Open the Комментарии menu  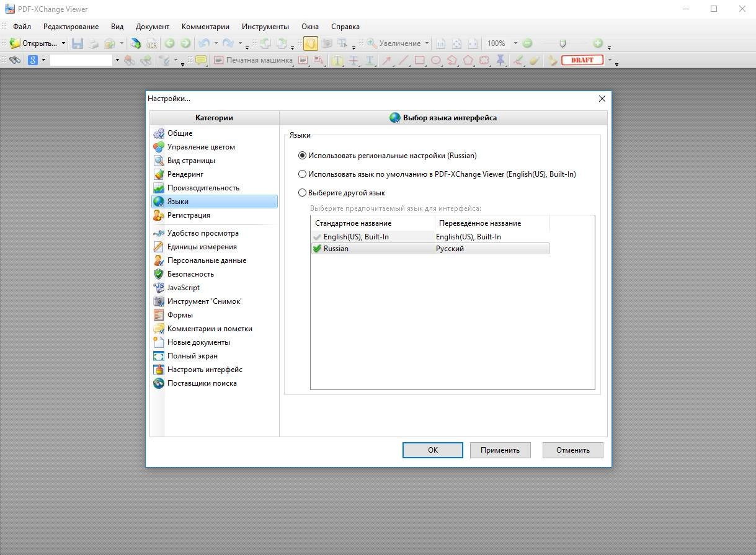pos(205,27)
